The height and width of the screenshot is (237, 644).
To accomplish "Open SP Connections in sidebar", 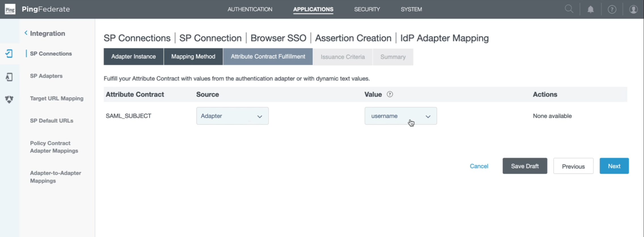I will pos(51,54).
